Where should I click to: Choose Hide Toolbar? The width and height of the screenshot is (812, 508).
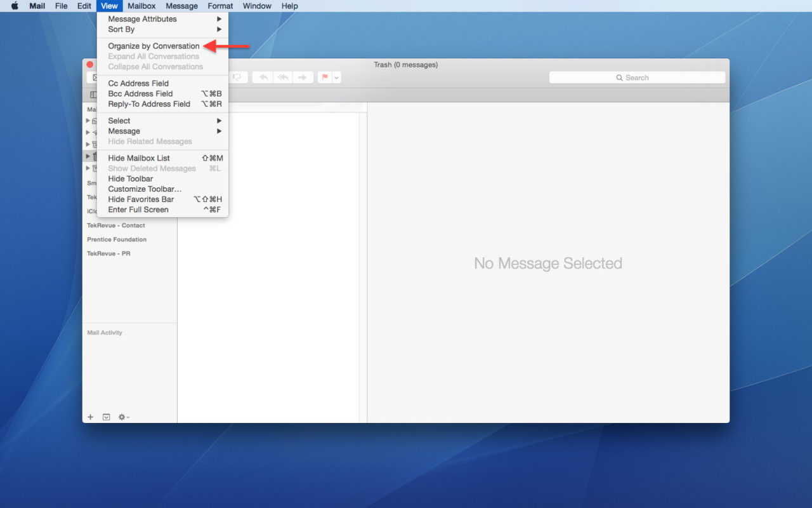point(162,178)
